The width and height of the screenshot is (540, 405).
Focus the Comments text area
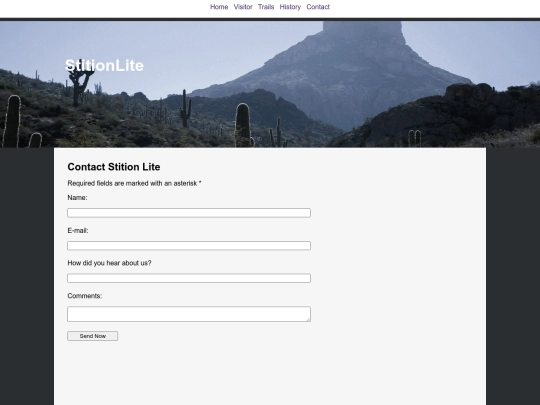[189, 314]
